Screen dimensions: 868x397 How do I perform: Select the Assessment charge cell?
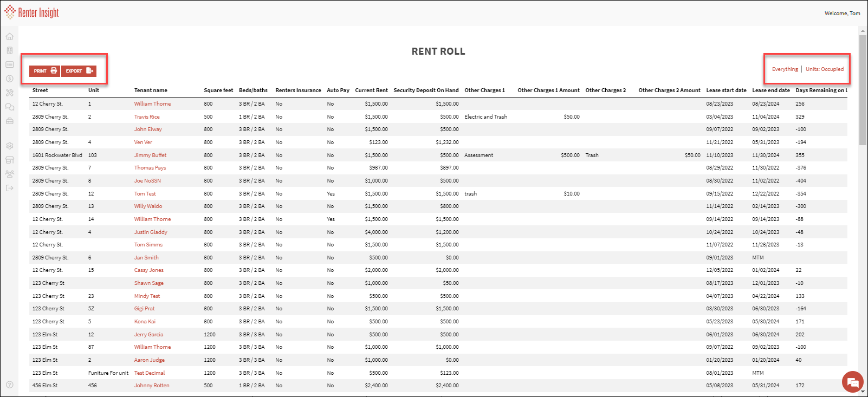point(478,155)
